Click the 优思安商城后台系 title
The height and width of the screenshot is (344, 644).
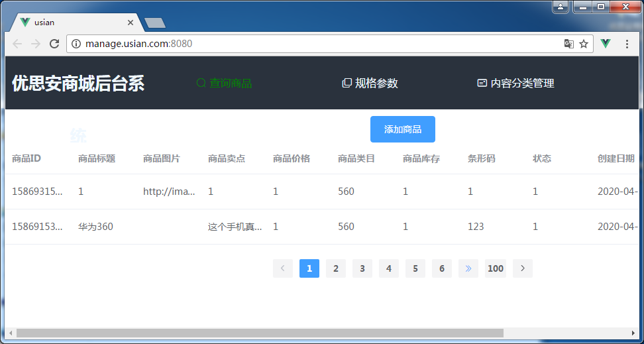[x=78, y=84]
